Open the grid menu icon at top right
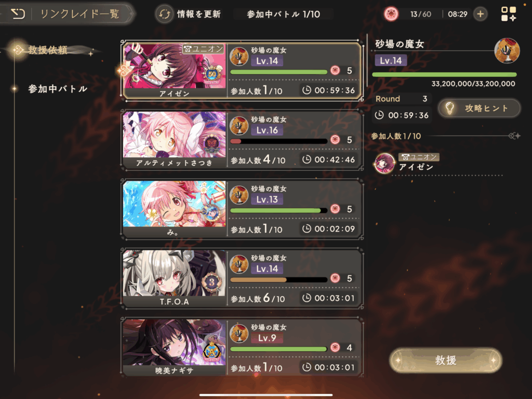The image size is (532, 399). [509, 14]
